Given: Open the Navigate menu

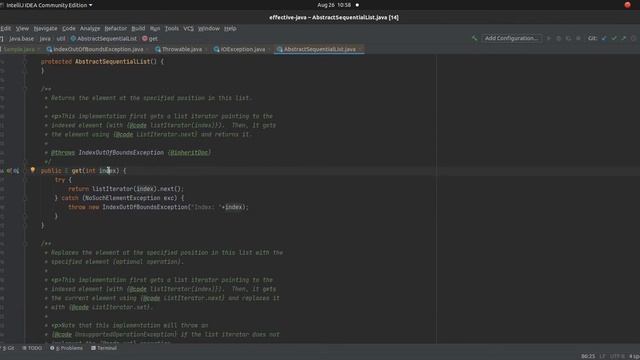Looking at the screenshot, I should [x=45, y=28].
